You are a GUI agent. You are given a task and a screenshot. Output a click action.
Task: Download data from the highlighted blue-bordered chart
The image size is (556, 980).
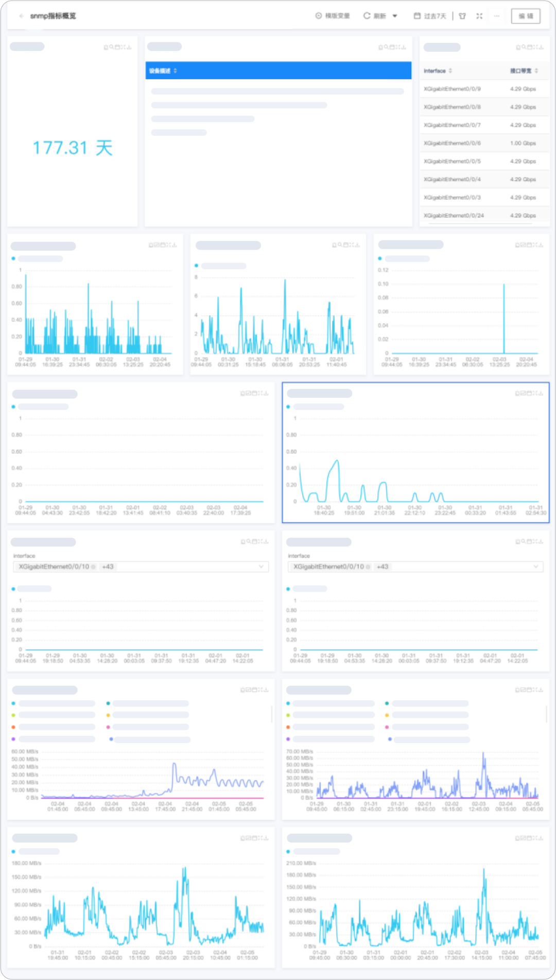pyautogui.click(x=541, y=393)
